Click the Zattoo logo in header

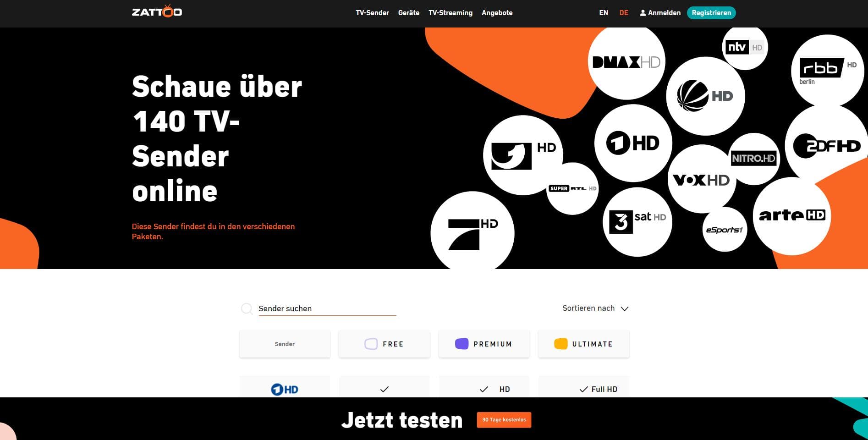point(157,11)
